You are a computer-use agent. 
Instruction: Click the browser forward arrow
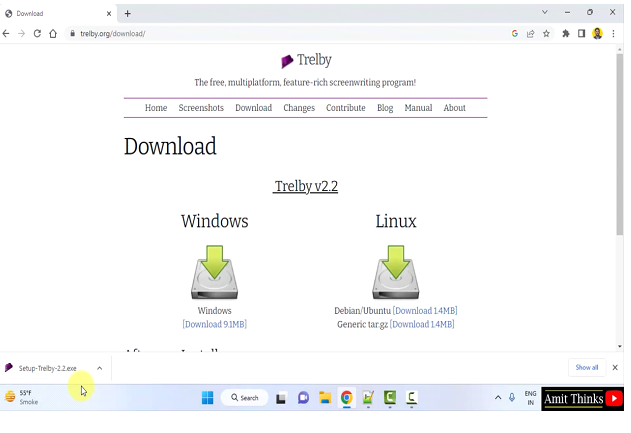[21, 34]
